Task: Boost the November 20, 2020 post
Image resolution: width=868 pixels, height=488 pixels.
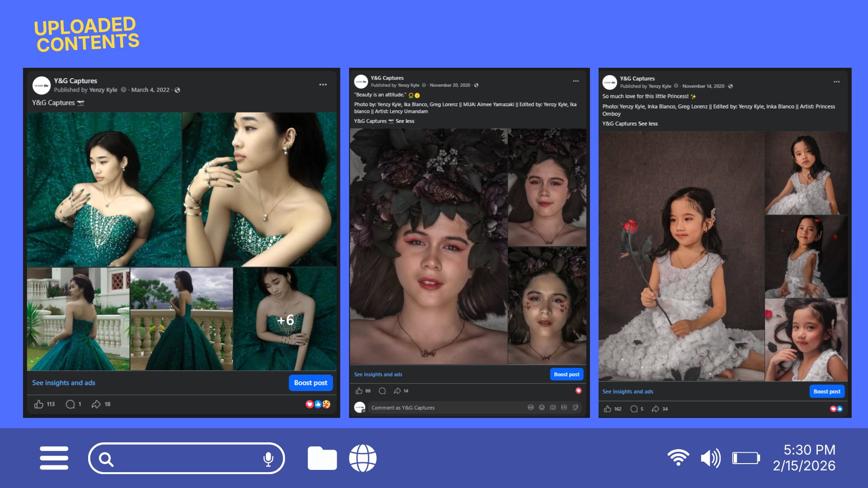Action: click(x=566, y=374)
